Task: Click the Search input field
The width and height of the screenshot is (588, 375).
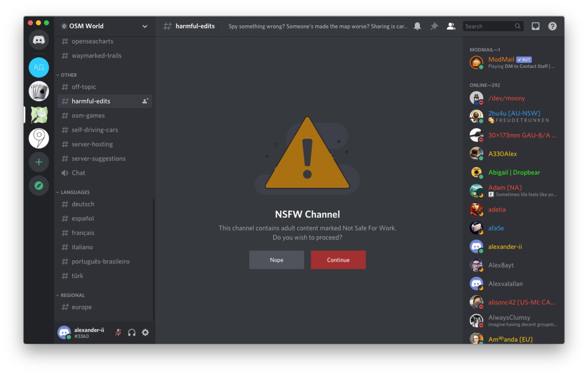Action: pyautogui.click(x=493, y=26)
